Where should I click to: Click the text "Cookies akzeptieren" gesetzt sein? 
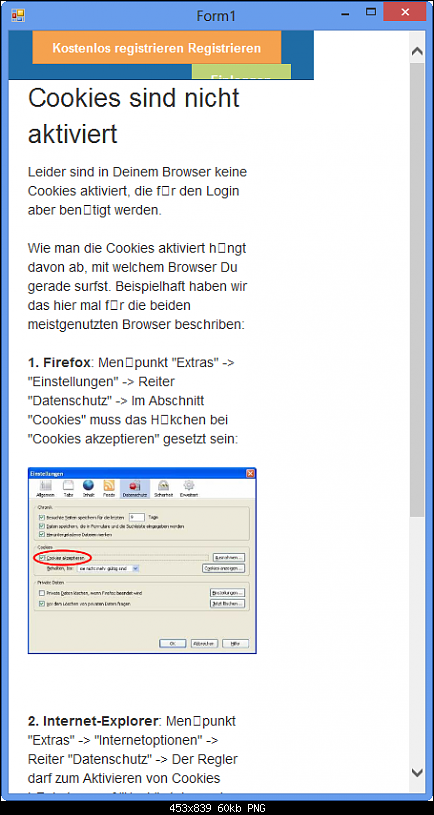click(133, 438)
